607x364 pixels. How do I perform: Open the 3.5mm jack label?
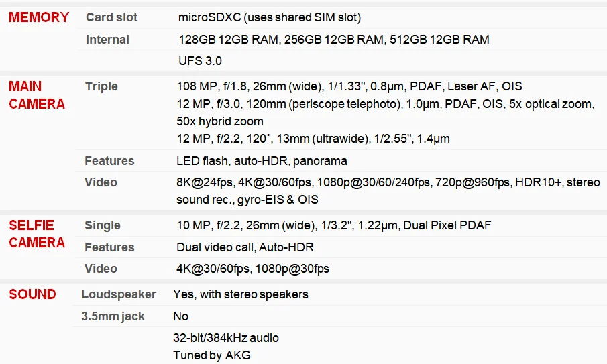pyautogui.click(x=113, y=316)
